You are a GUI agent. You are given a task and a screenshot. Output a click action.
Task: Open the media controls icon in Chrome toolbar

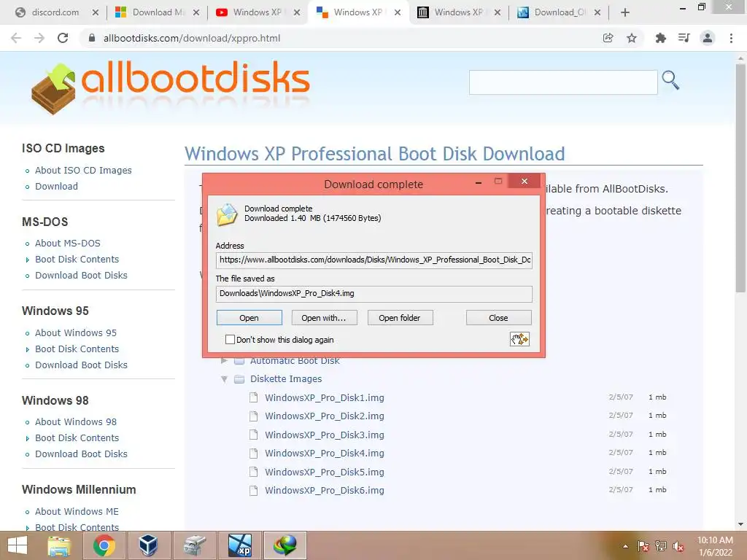pos(684,38)
